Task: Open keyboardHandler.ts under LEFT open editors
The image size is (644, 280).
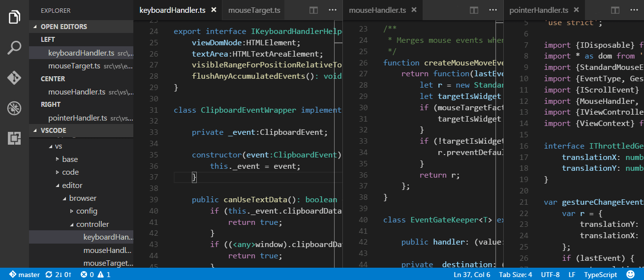Action: [81, 53]
